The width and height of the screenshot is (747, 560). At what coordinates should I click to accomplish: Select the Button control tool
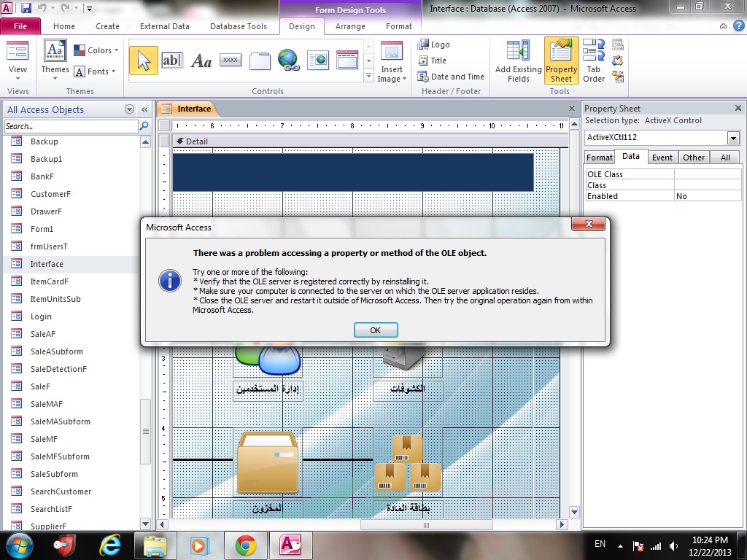point(231,61)
